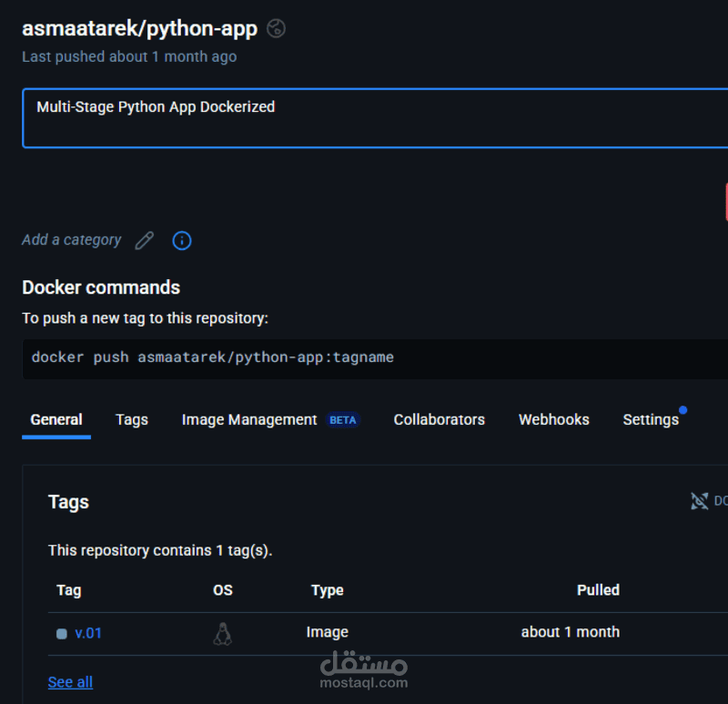728x704 pixels.
Task: Click the pencil icon to edit category
Action: click(x=145, y=240)
